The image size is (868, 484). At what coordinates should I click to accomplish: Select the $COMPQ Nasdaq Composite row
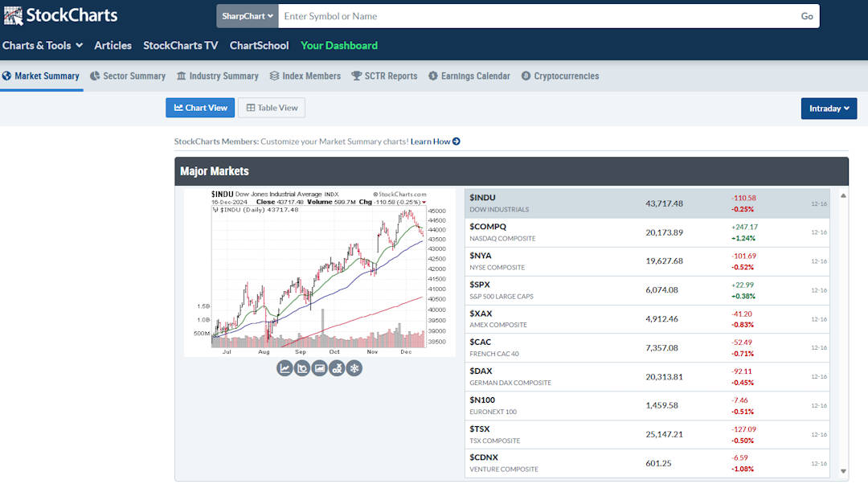(x=647, y=232)
